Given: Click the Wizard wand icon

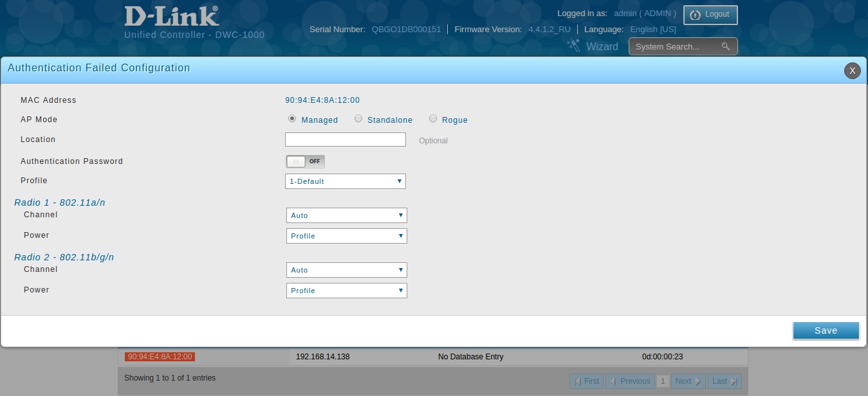Looking at the screenshot, I should pyautogui.click(x=573, y=46).
